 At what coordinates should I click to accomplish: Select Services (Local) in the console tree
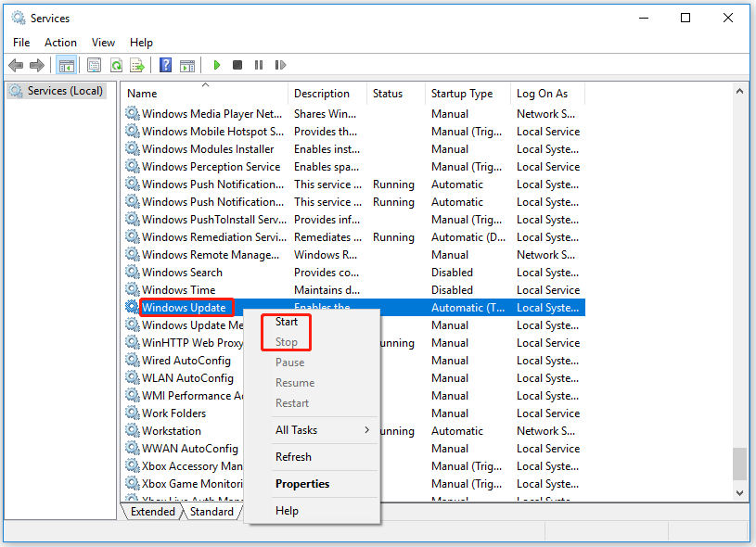(x=57, y=91)
